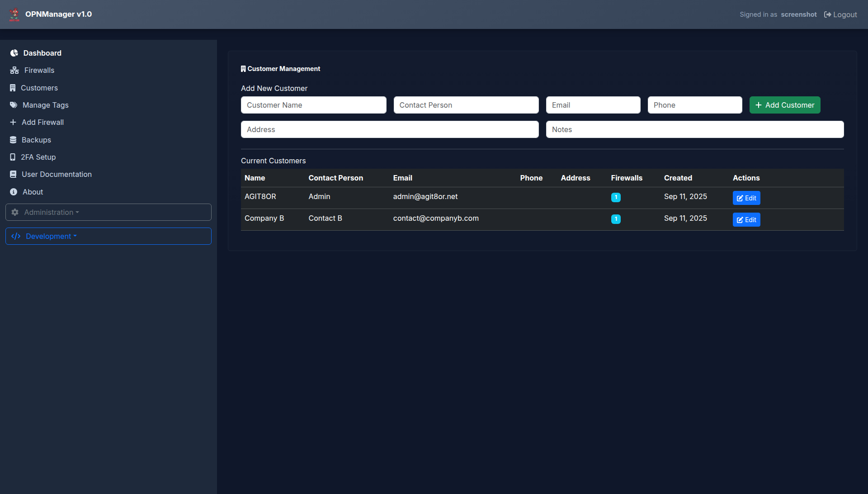Image resolution: width=868 pixels, height=494 pixels.
Task: Focus the Customer Name field
Action: coord(313,105)
